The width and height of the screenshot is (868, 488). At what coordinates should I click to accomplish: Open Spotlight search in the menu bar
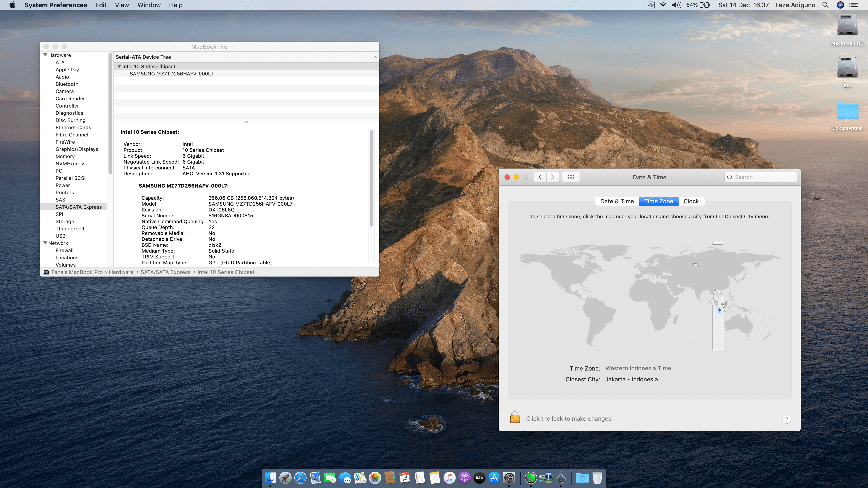[x=825, y=5]
